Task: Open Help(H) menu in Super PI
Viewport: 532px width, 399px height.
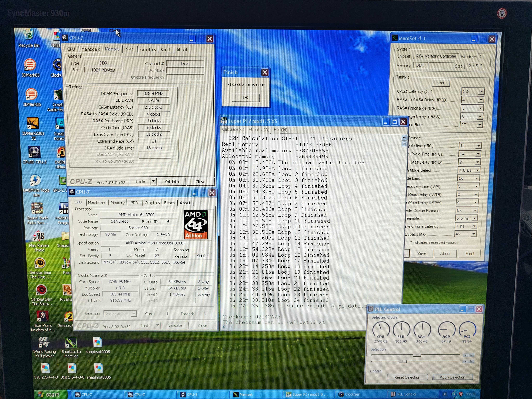Action: 280,130
